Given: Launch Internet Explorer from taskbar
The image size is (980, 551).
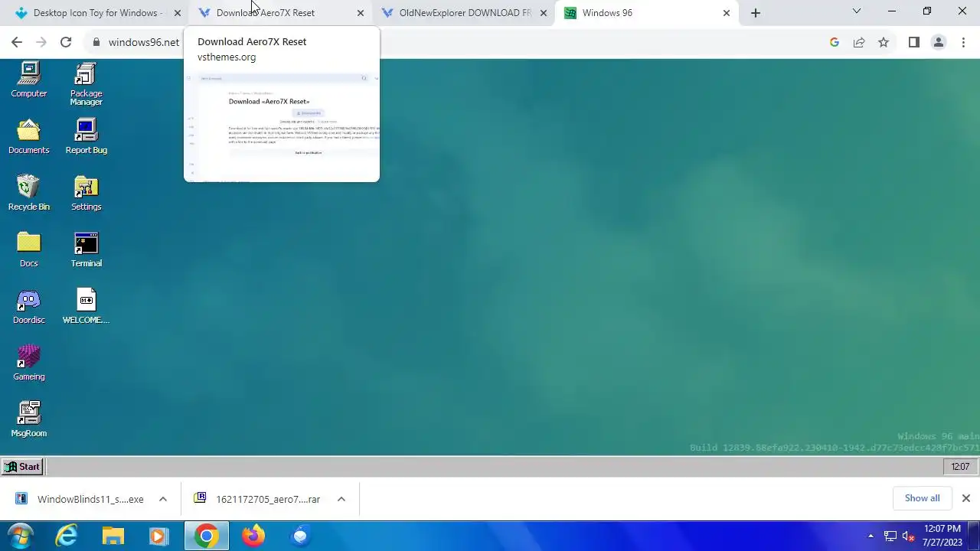Looking at the screenshot, I should point(67,536).
